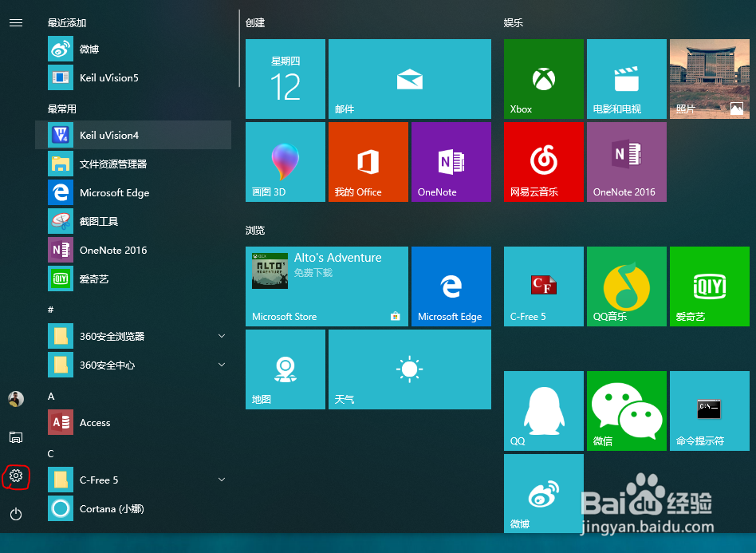Open Keil uVision5 in app list
This screenshot has height=553, width=756.
pos(133,77)
